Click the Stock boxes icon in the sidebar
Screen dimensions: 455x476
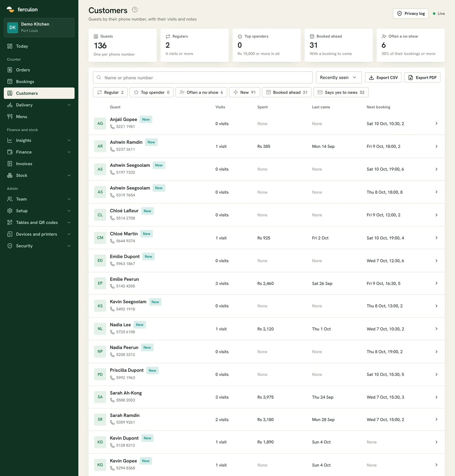tap(10, 176)
